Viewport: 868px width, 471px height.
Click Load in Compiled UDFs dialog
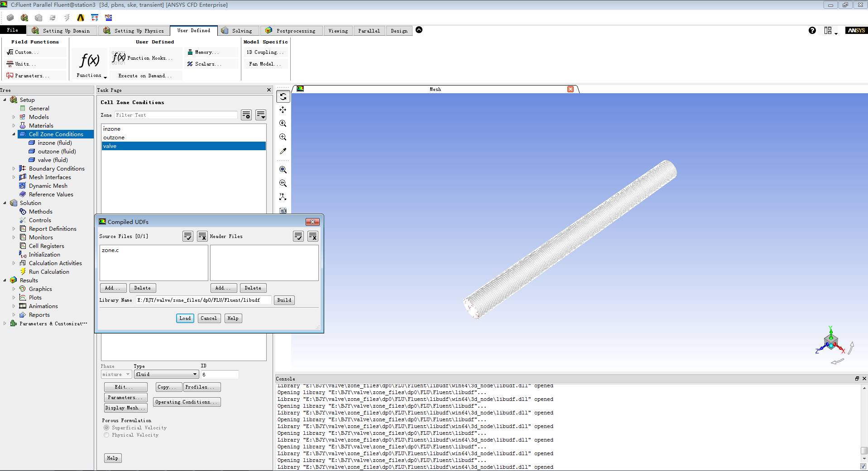coord(185,318)
